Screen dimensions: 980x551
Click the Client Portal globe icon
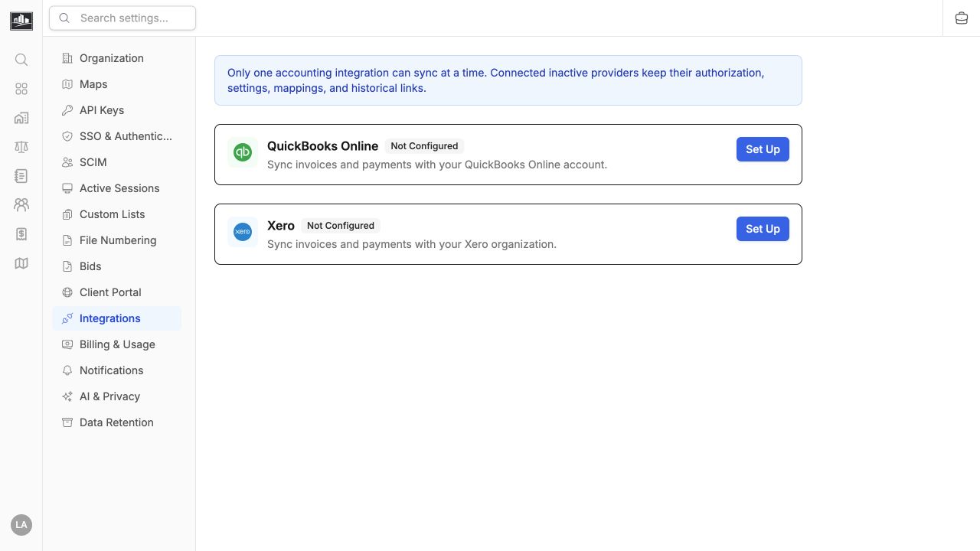click(67, 292)
